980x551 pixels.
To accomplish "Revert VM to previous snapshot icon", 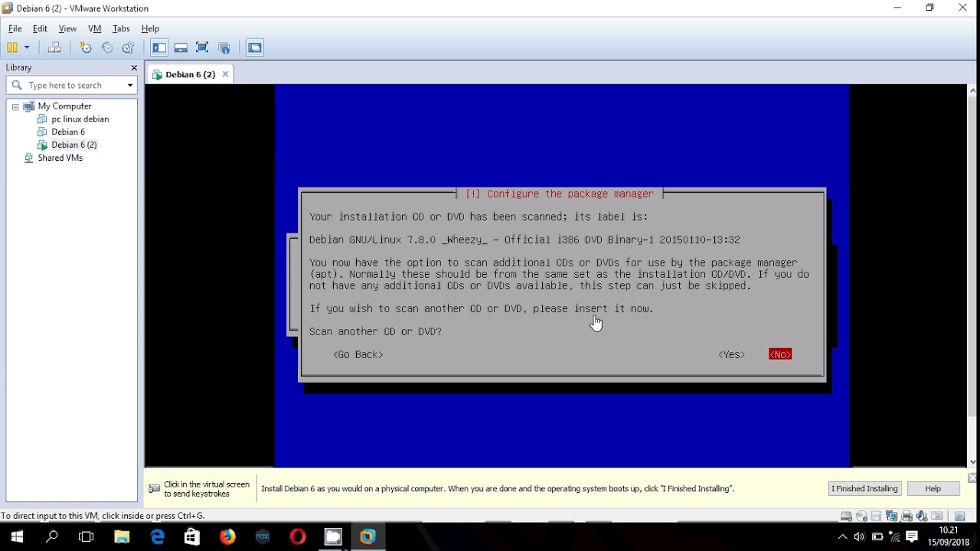I will (107, 47).
